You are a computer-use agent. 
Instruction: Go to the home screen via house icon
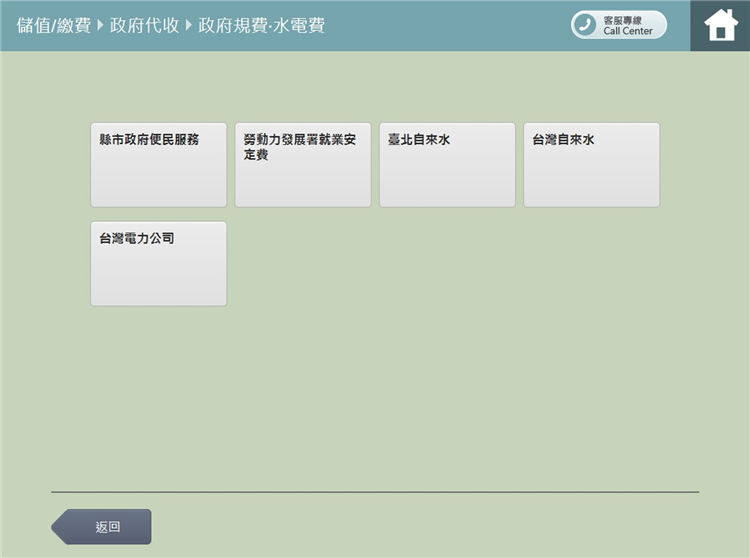pyautogui.click(x=721, y=25)
